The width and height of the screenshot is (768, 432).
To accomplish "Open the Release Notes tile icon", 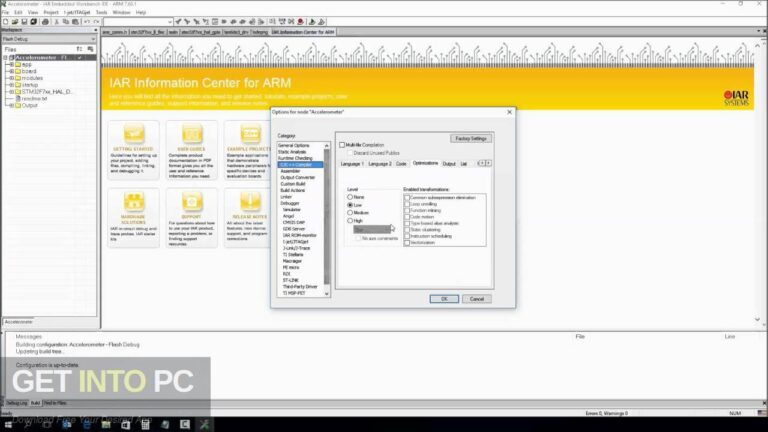I will [x=250, y=201].
